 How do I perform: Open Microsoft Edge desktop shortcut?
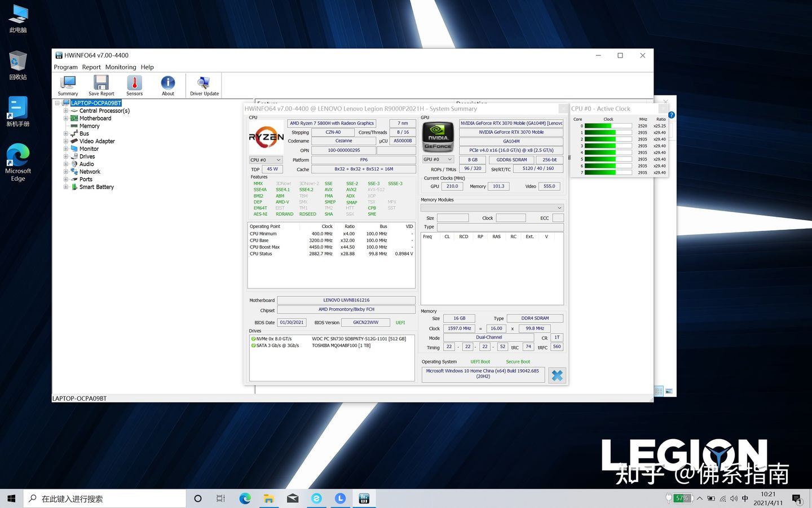click(x=18, y=163)
